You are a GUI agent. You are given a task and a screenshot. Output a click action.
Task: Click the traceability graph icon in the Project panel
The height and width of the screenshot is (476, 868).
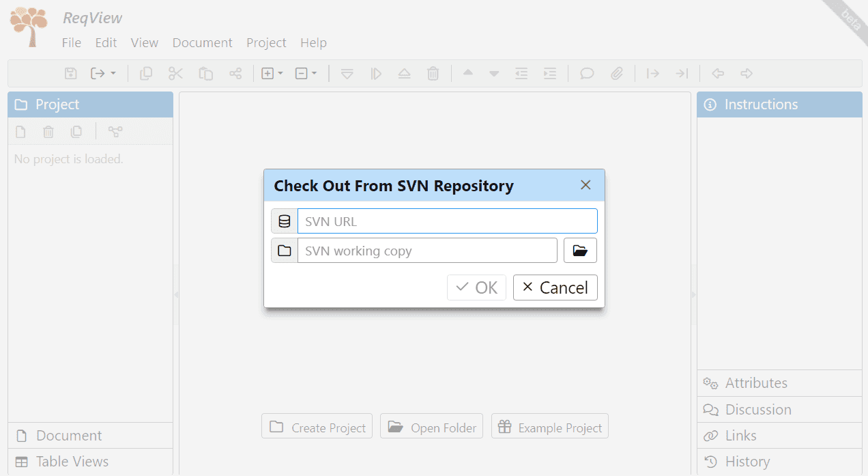point(115,132)
